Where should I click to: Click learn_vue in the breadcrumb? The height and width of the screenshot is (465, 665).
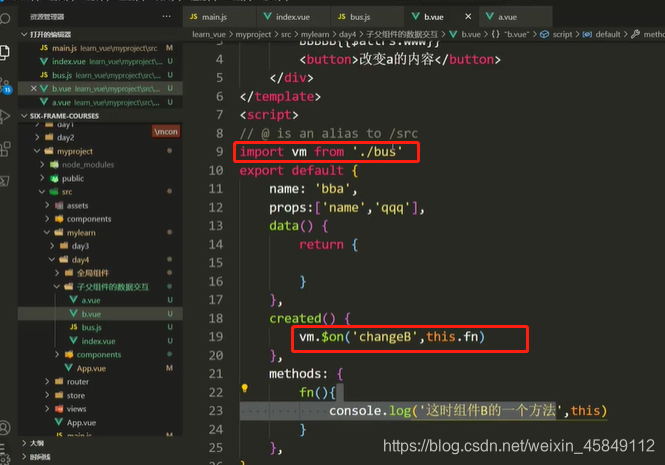pyautogui.click(x=209, y=34)
